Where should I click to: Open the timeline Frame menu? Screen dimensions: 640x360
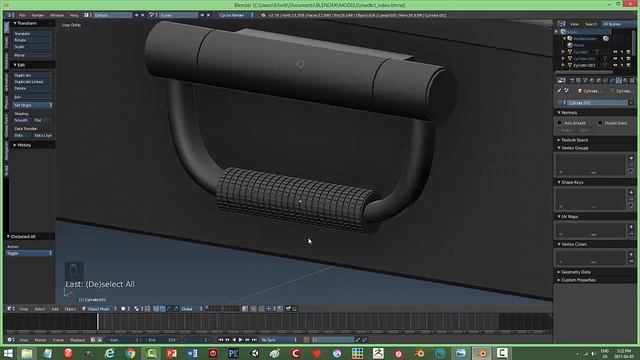[x=58, y=340]
